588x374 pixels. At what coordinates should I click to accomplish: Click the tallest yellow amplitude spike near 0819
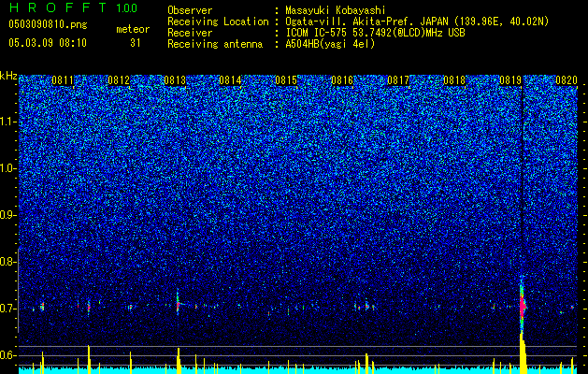tap(522, 353)
